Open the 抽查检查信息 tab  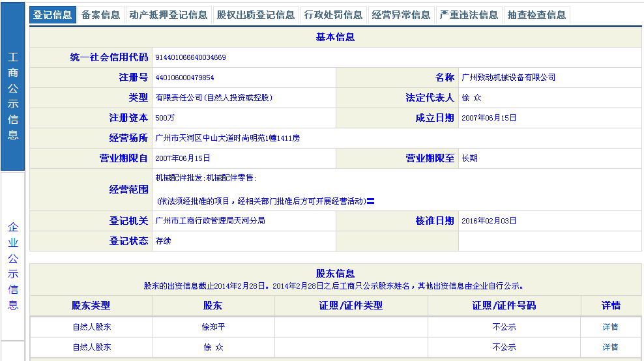pos(536,15)
